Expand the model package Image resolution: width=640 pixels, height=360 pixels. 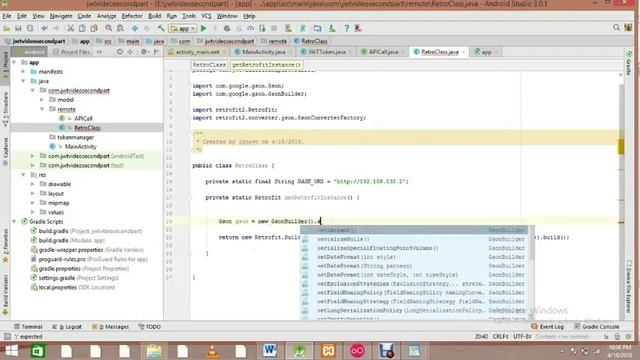tap(42, 100)
